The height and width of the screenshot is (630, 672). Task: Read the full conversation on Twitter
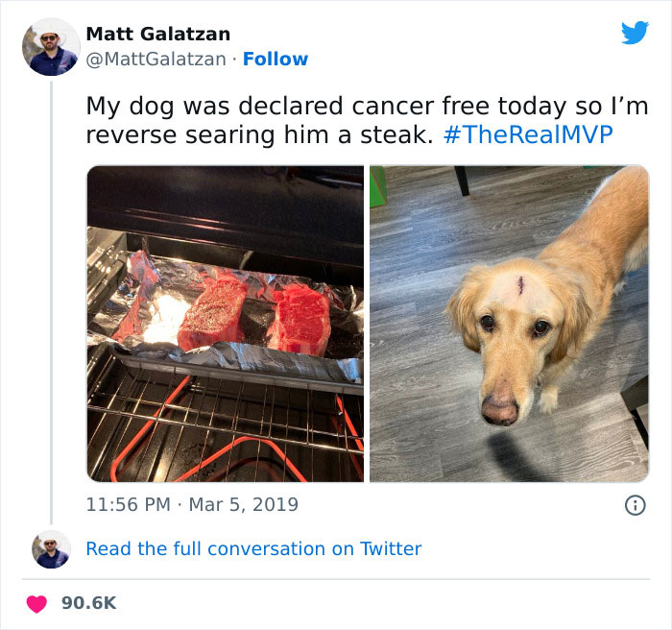click(x=253, y=549)
